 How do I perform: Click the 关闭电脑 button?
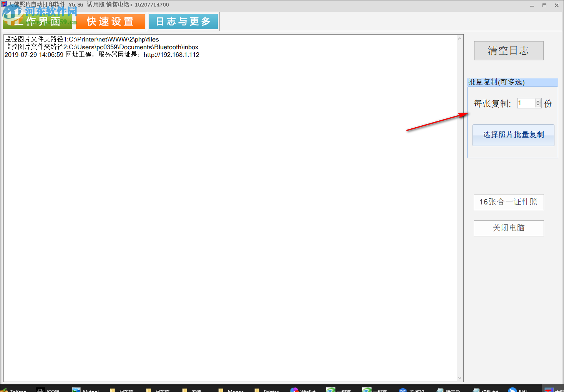pos(509,228)
